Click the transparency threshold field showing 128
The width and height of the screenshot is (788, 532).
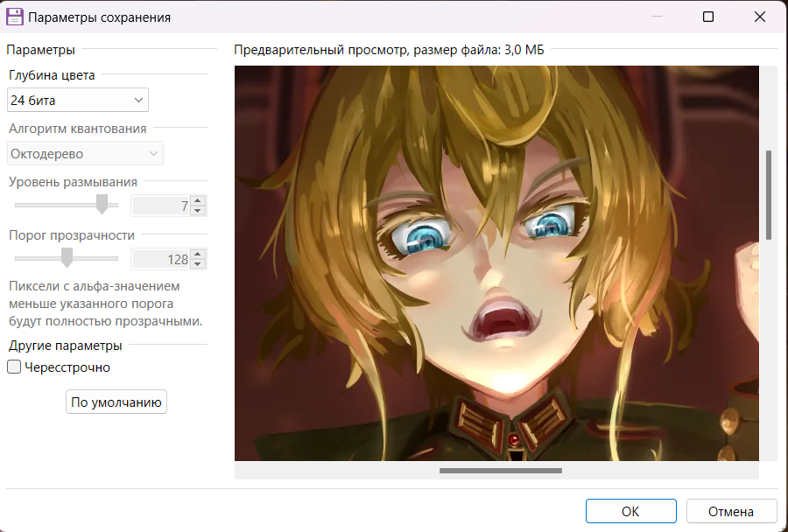[x=161, y=259]
